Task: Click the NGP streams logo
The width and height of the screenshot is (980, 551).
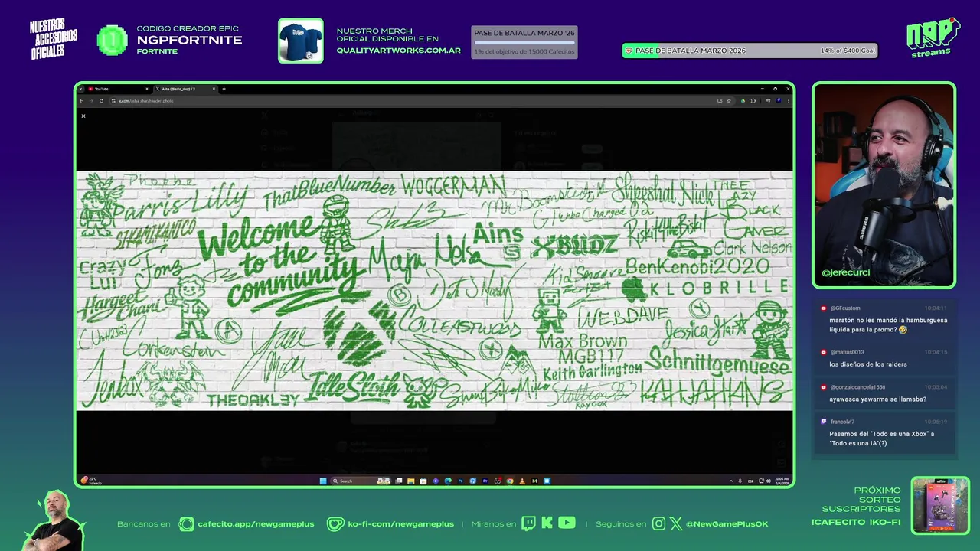Action: tap(933, 37)
